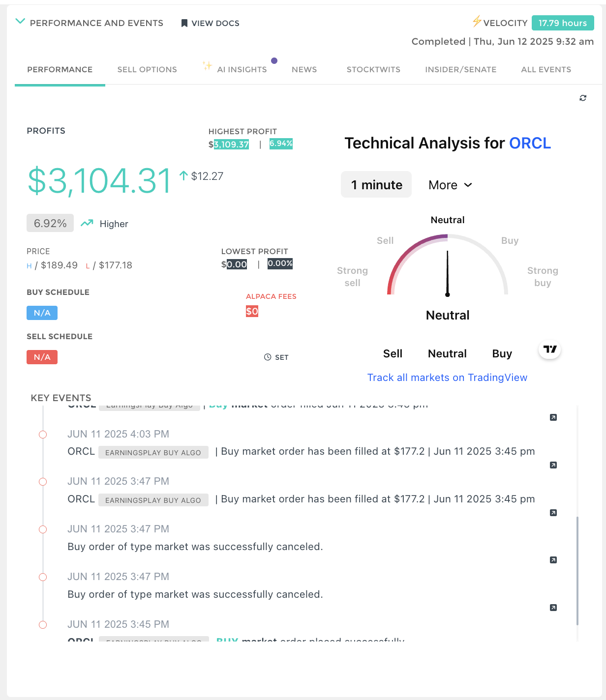The image size is (606, 700).
Task: Open the News tab
Action: click(304, 70)
